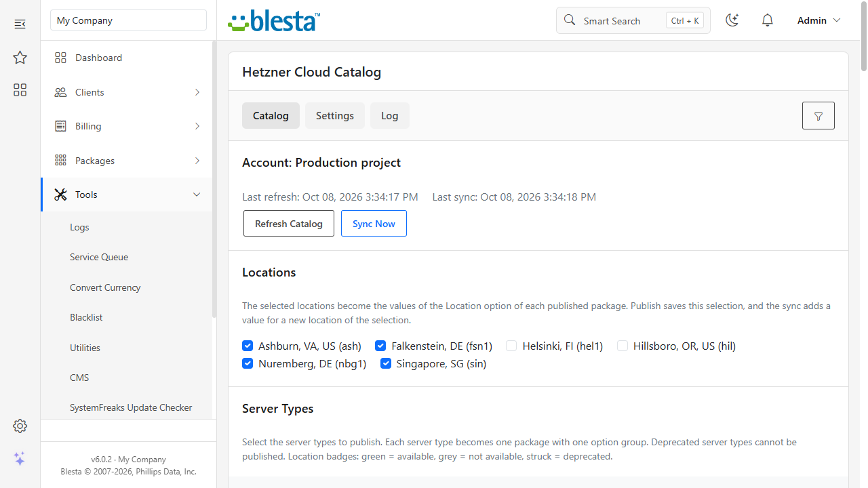This screenshot has width=868, height=488.
Task: Click the Sync Now button
Action: click(x=374, y=224)
